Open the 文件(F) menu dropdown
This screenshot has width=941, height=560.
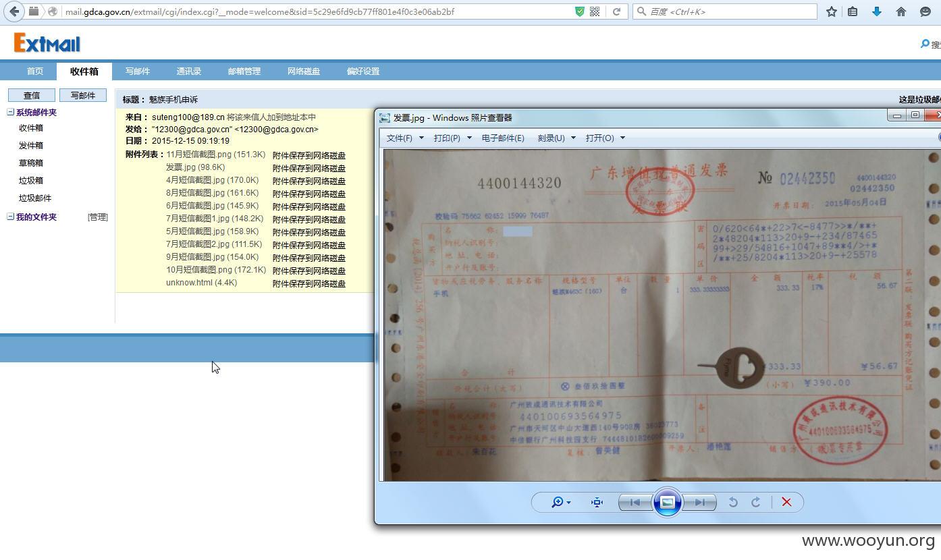(x=404, y=138)
